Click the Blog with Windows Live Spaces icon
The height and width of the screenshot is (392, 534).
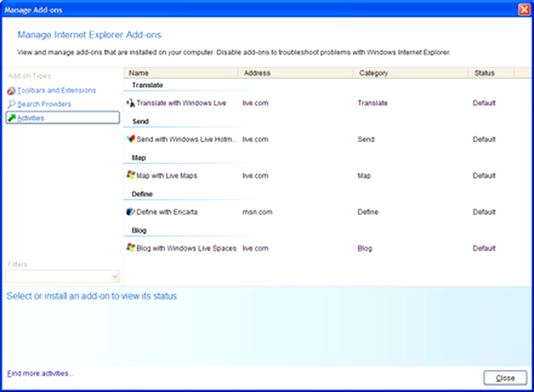pos(130,248)
